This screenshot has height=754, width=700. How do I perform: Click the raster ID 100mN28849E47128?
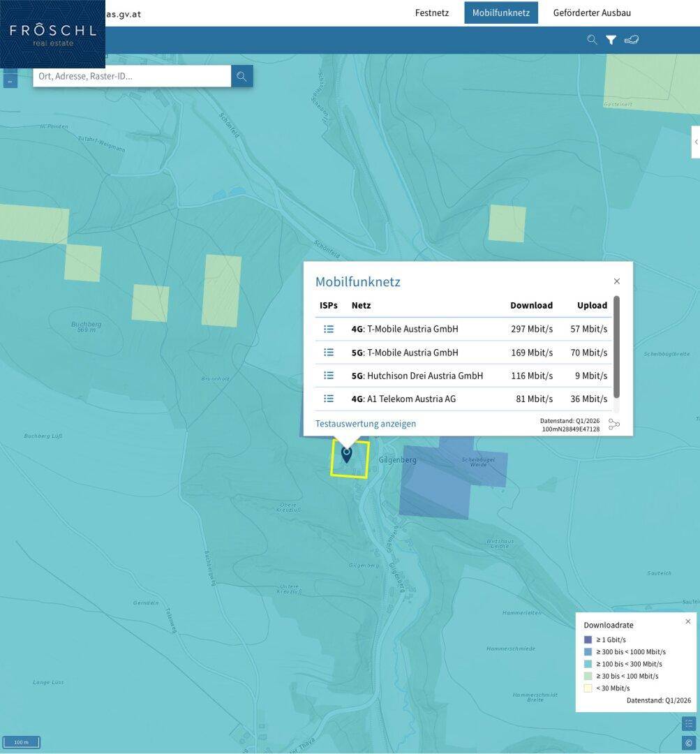pyautogui.click(x=571, y=429)
